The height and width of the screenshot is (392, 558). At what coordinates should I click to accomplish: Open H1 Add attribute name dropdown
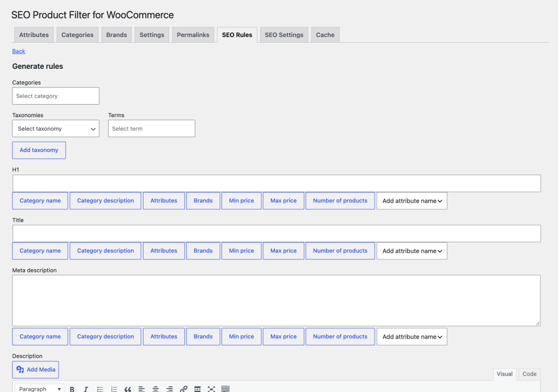(x=412, y=201)
